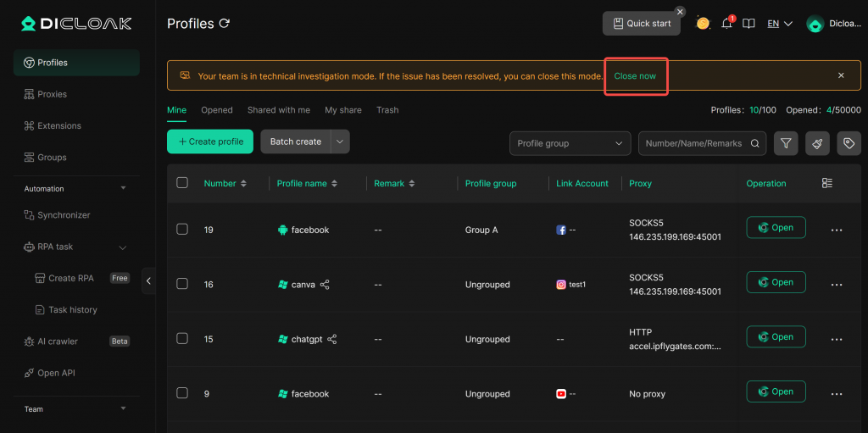Click the filter funnel icon
This screenshot has width=868, height=433.
click(x=786, y=144)
